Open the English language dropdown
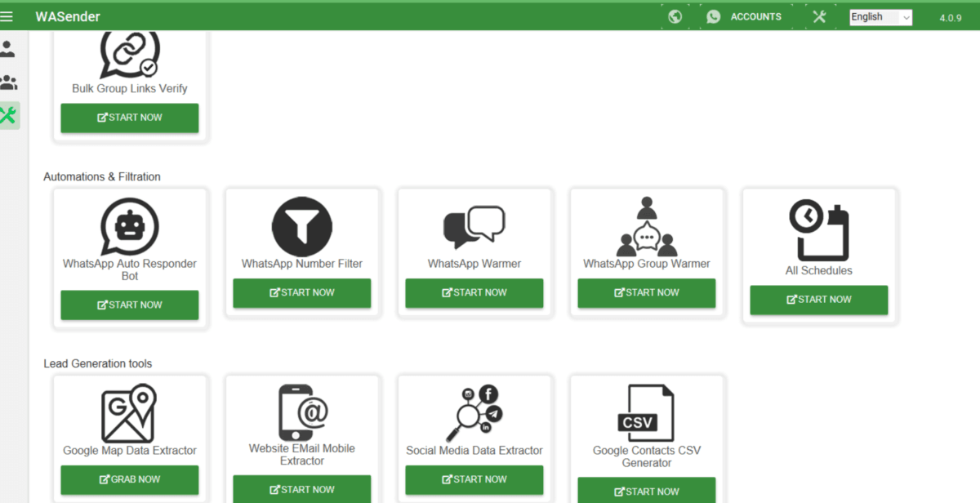This screenshot has height=503, width=980. pos(880,16)
